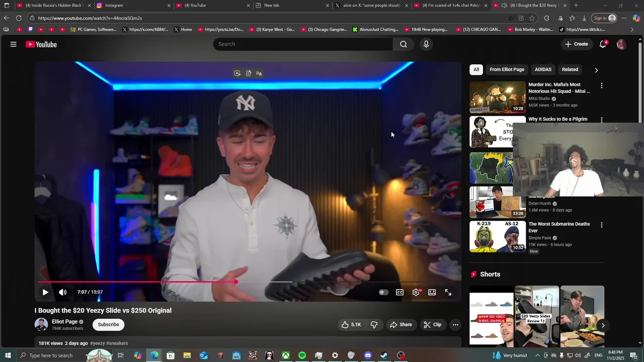This screenshot has width=644, height=362.
Task: Share the Yeezy Slide video
Action: click(401, 325)
